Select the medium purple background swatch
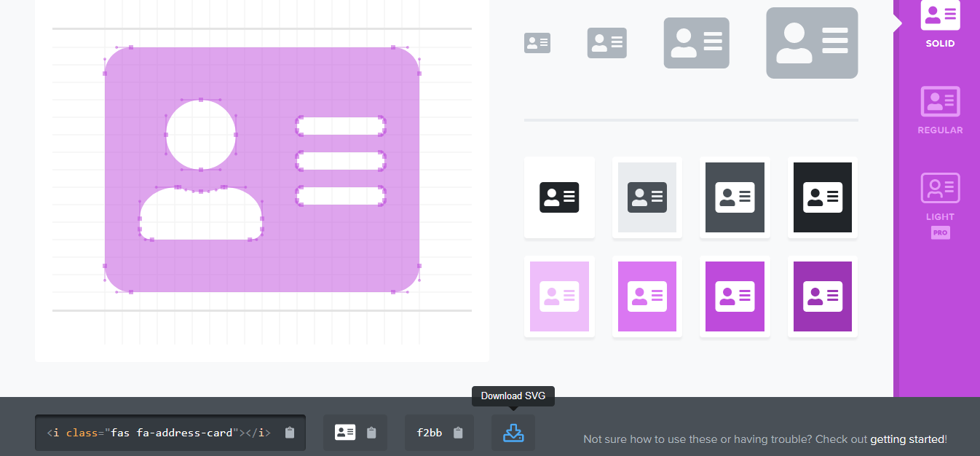The height and width of the screenshot is (456, 980). point(735,296)
